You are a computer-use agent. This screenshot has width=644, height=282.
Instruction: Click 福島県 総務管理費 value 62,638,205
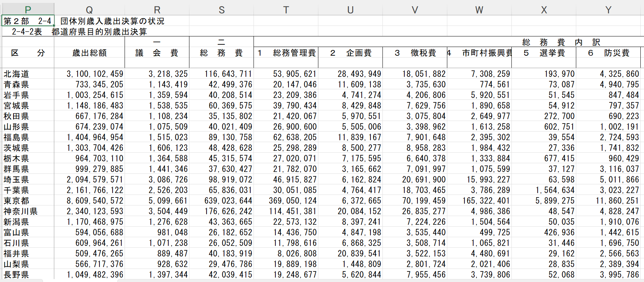coord(286,137)
